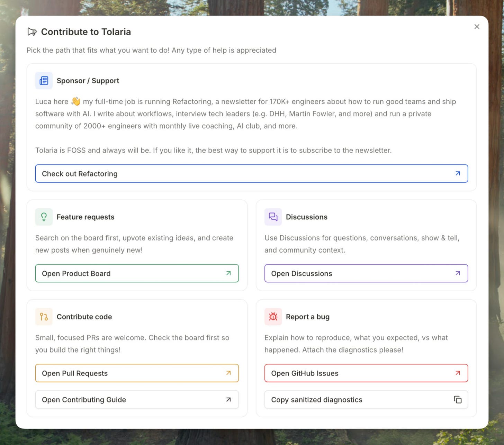Click the 'Pick the path that fits' subtitle

tap(151, 50)
